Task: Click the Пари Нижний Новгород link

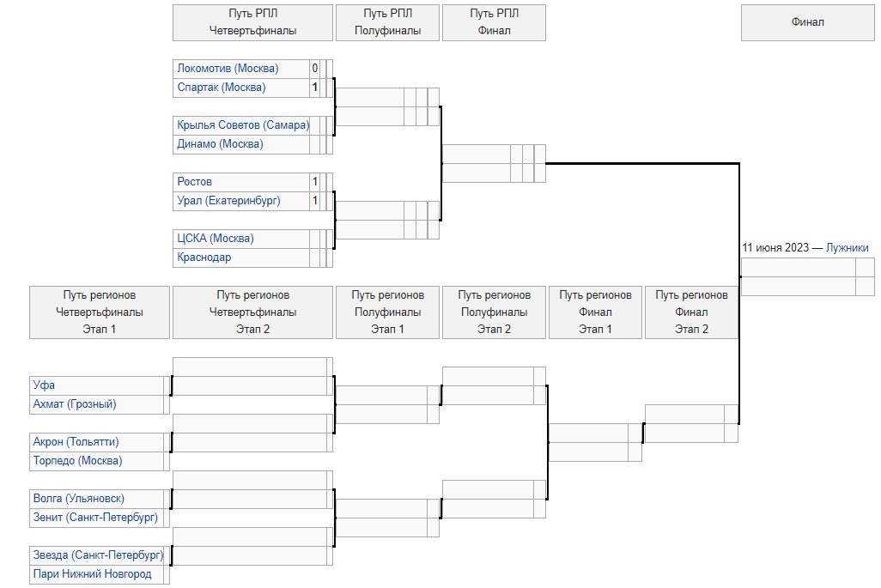Action: (92, 574)
